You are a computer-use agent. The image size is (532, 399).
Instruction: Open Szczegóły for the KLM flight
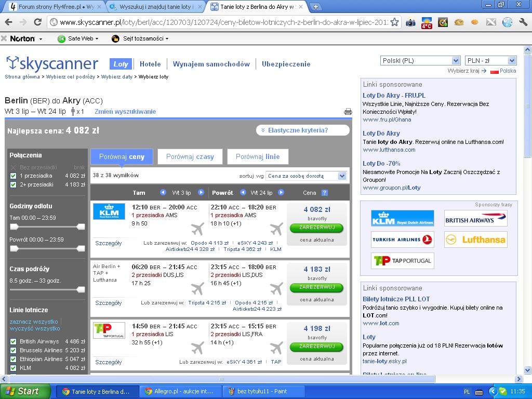tap(108, 243)
